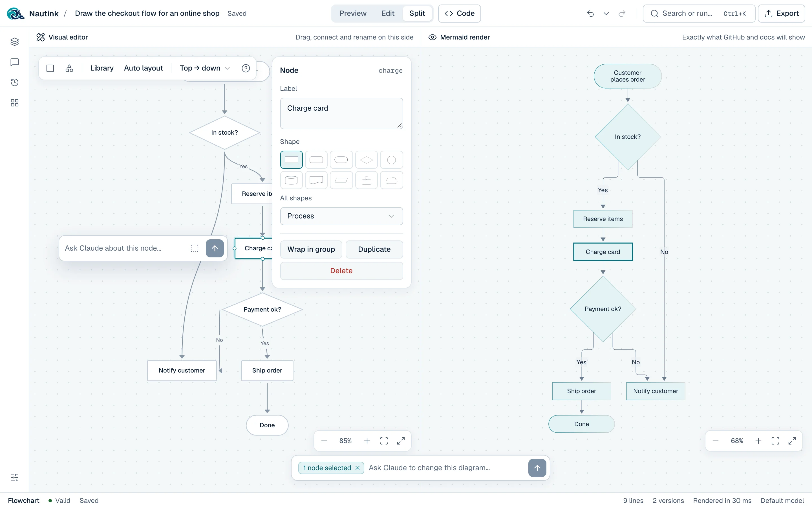Open settings sliders icon at sidebar bottom
Image resolution: width=812 pixels, height=508 pixels.
tap(14, 478)
